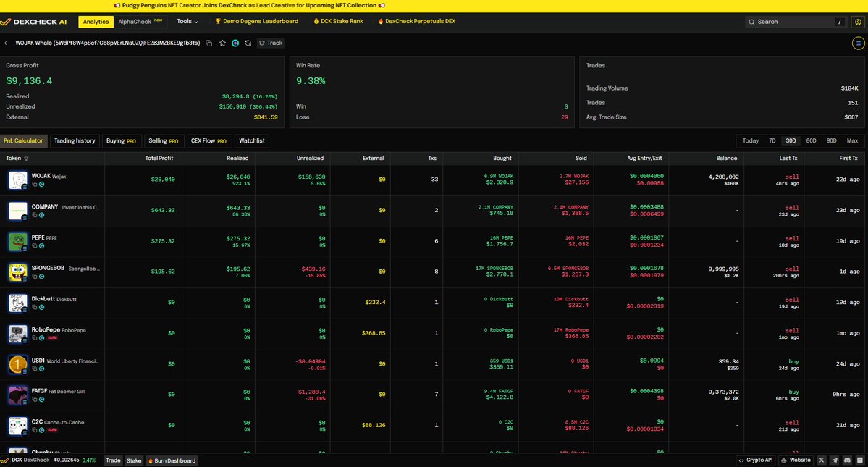Open the Discord social icon
This screenshot has height=467, width=868.
[847, 460]
